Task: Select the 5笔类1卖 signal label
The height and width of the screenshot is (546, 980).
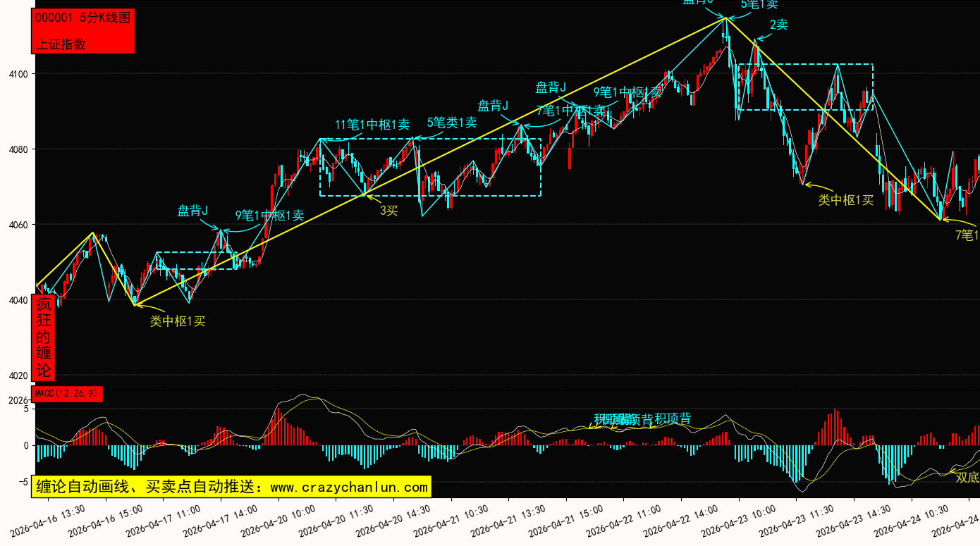Action: (x=451, y=122)
